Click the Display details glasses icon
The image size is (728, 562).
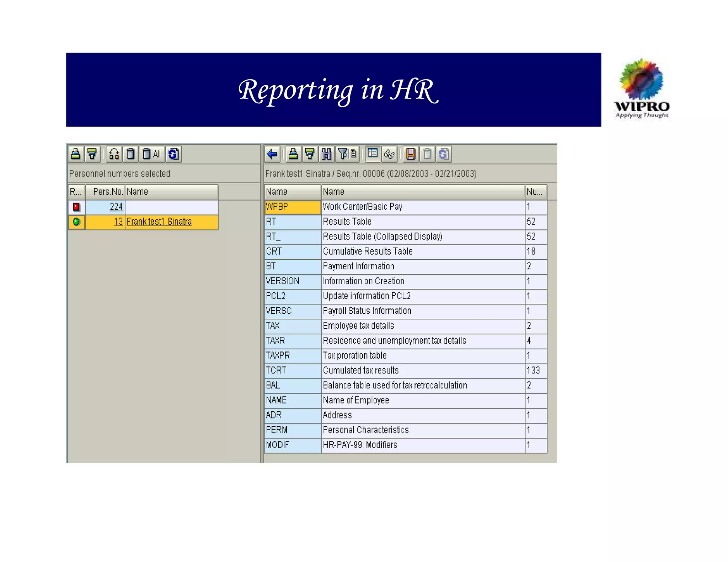point(389,154)
